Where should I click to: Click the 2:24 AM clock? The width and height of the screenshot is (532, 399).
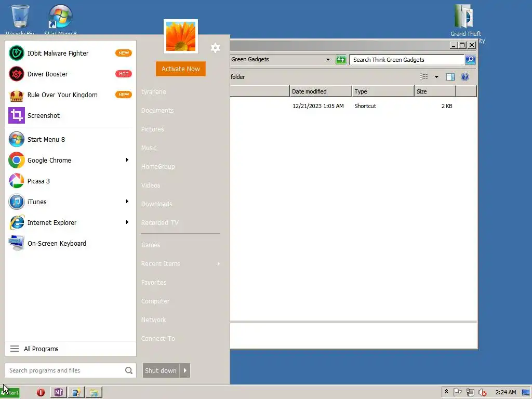click(506, 392)
